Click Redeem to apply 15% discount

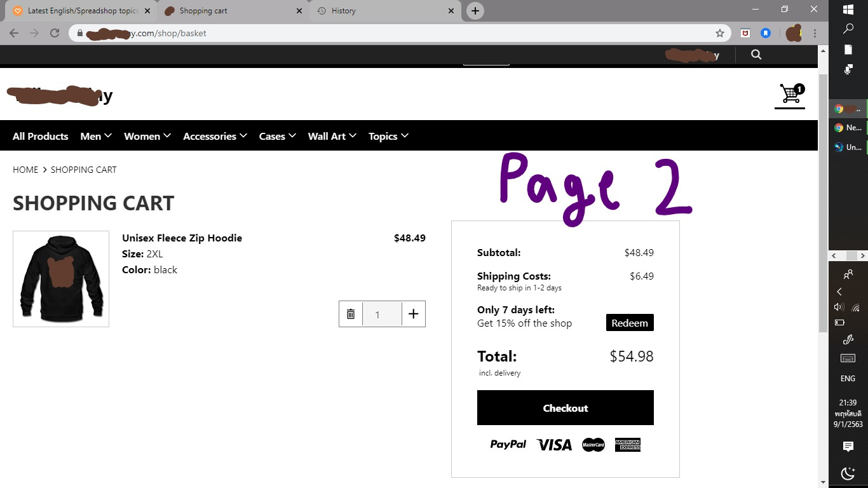(629, 323)
